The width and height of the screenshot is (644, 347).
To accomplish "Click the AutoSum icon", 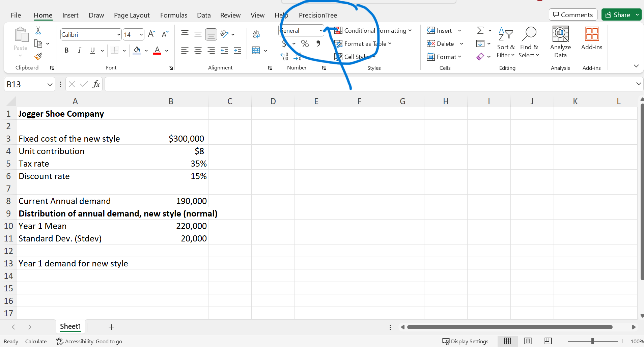I will coord(480,30).
